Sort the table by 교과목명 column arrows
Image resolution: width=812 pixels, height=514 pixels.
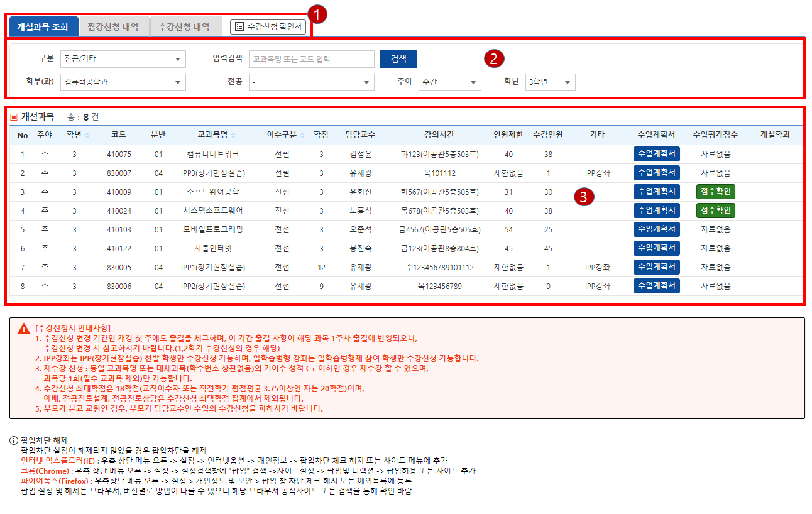[x=233, y=136]
